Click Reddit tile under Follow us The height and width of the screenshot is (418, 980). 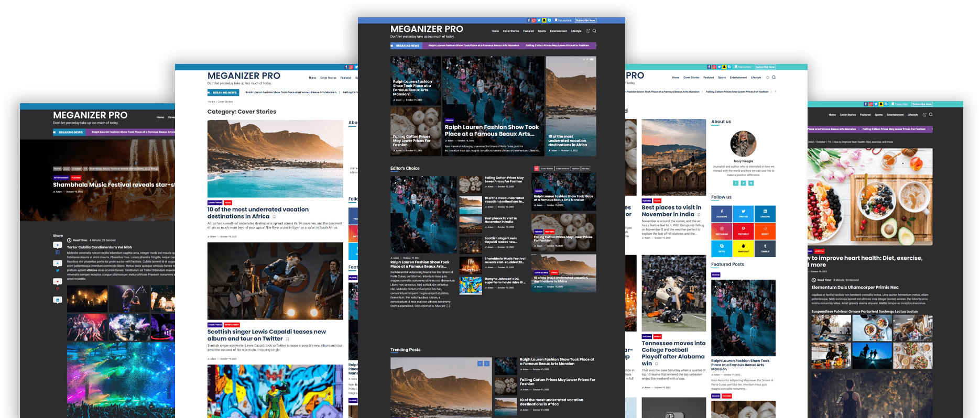click(765, 231)
